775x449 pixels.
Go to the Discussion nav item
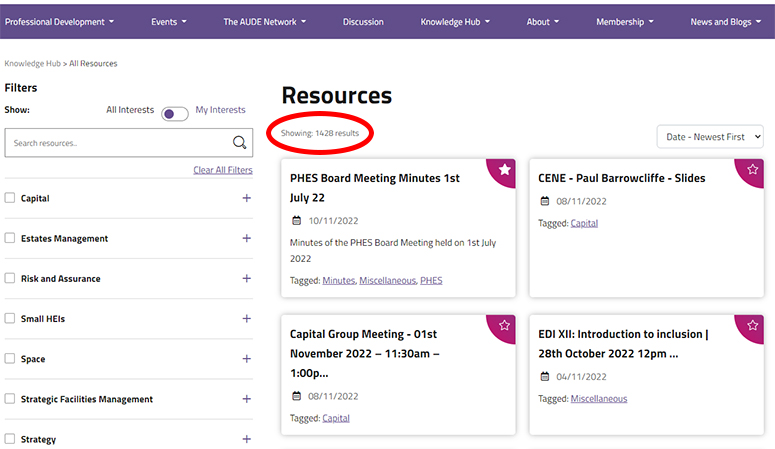click(x=363, y=21)
